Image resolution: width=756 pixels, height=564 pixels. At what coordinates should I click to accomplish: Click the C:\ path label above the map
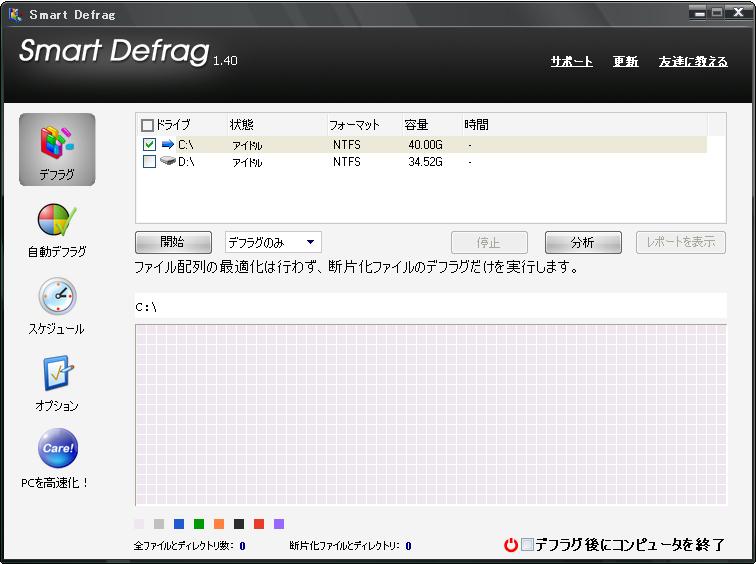pos(146,307)
